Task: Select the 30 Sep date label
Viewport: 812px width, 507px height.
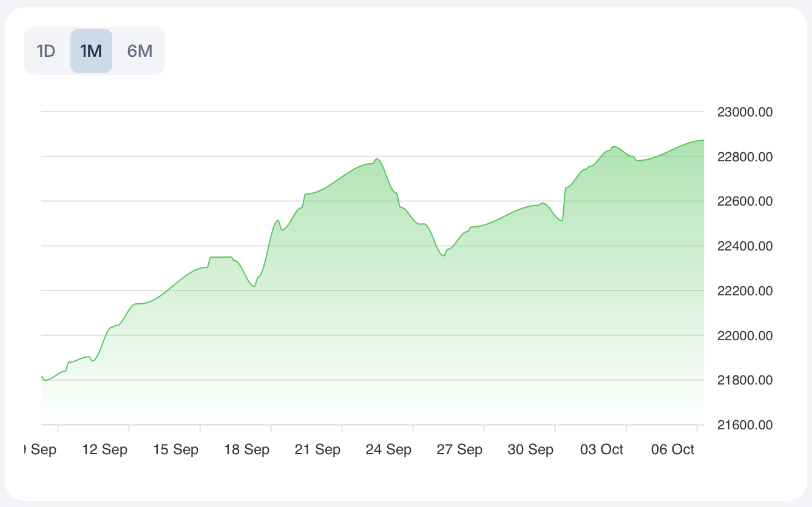Action: point(531,449)
